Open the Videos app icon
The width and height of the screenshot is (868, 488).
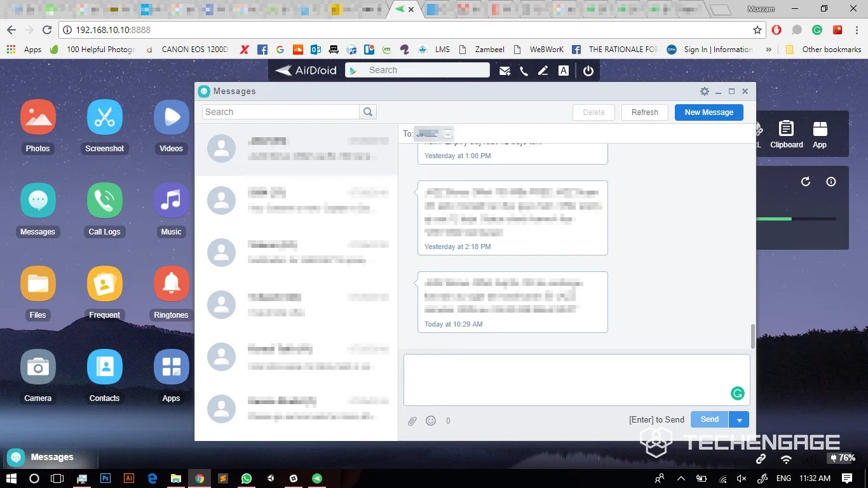[x=172, y=117]
